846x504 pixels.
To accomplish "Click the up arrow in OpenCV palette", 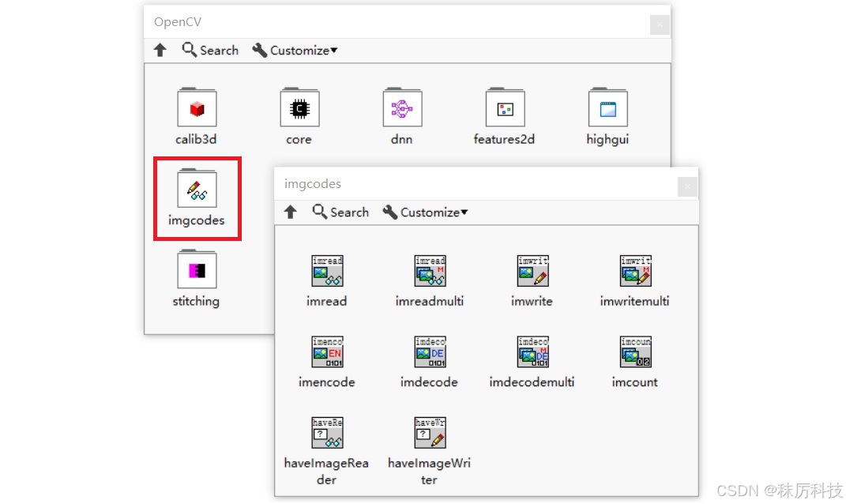I will (x=160, y=51).
